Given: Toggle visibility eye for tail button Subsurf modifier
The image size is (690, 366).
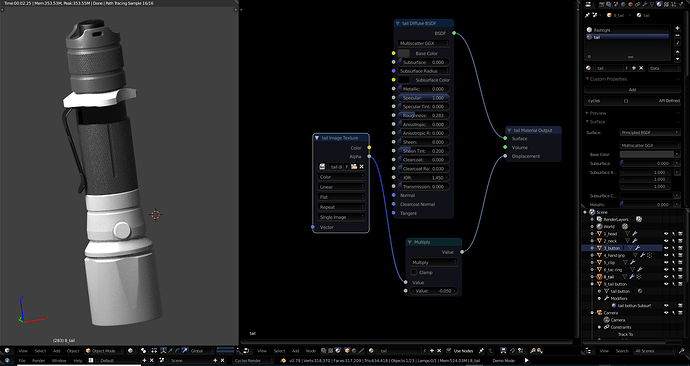Looking at the screenshot, I should click(666, 305).
